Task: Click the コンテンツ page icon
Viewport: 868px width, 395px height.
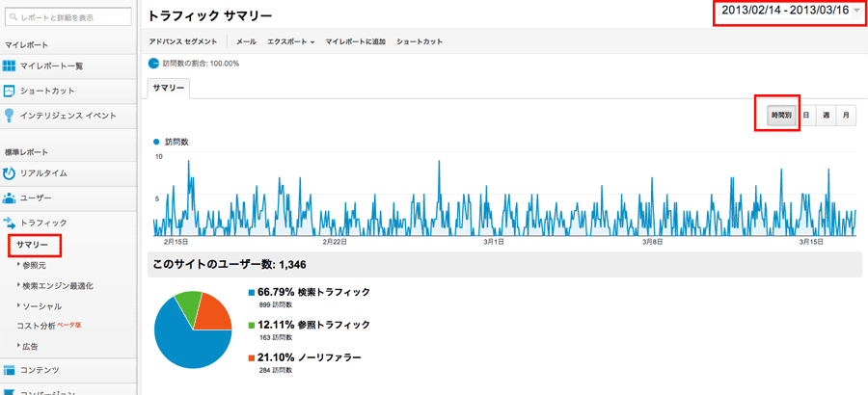Action: tap(9, 370)
